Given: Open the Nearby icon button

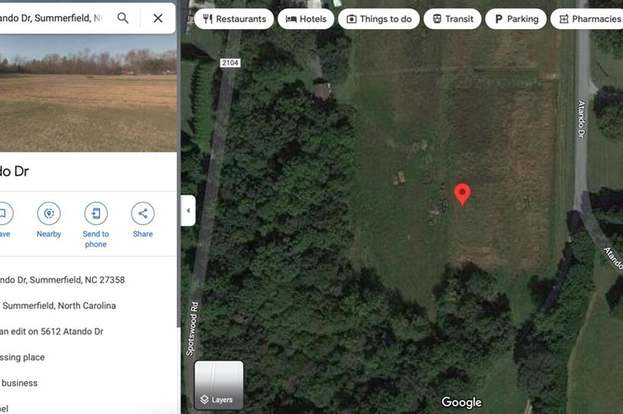Looking at the screenshot, I should [x=49, y=213].
